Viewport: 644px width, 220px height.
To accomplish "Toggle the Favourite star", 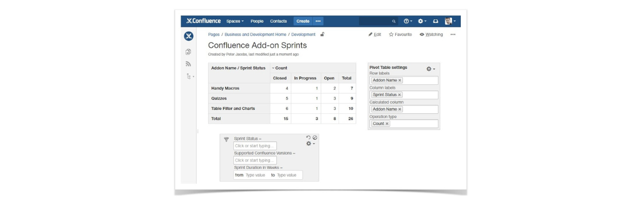I will coord(400,34).
